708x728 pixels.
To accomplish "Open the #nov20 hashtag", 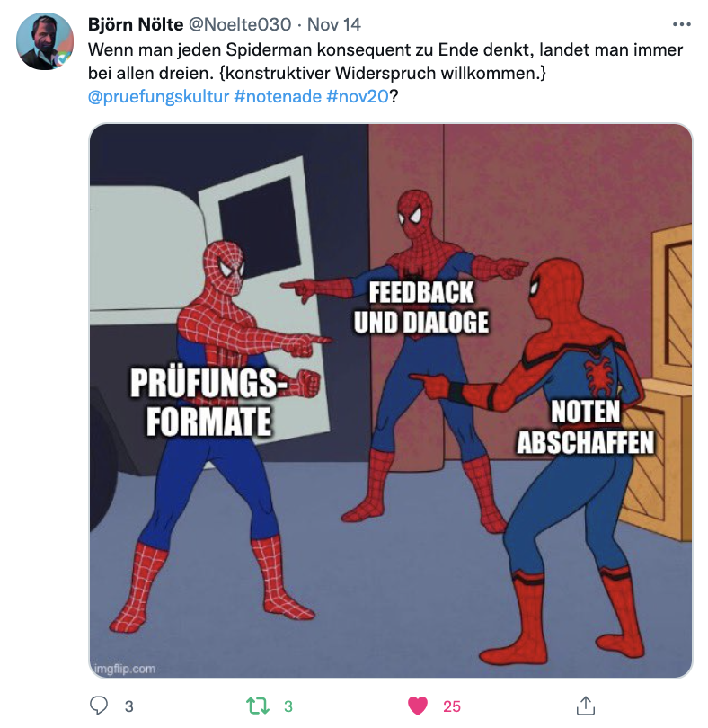I will tap(357, 96).
